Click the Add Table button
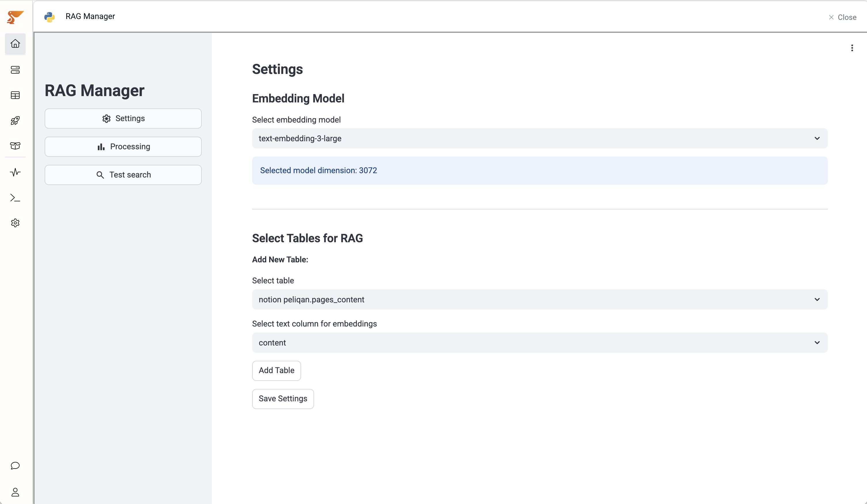This screenshot has width=867, height=504. coord(277,371)
